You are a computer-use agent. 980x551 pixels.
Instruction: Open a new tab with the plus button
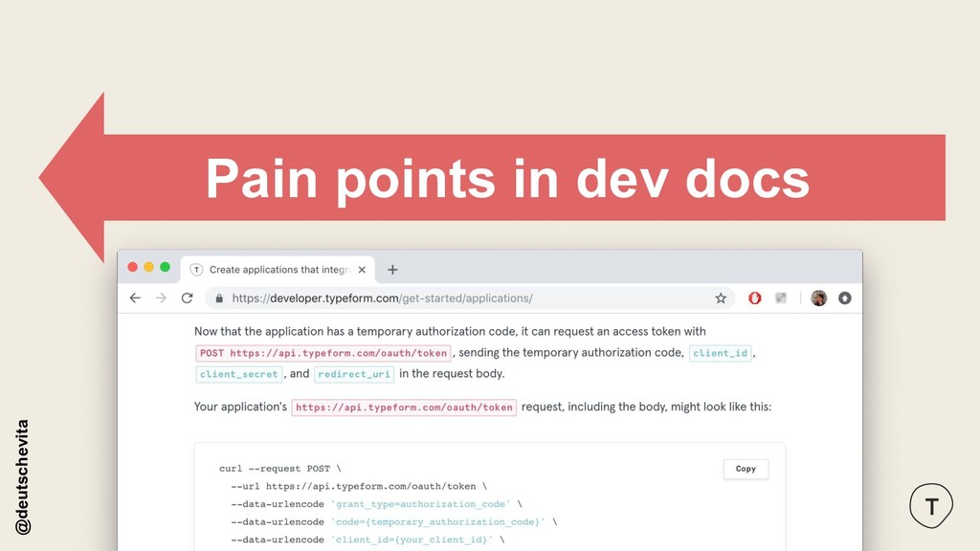392,270
